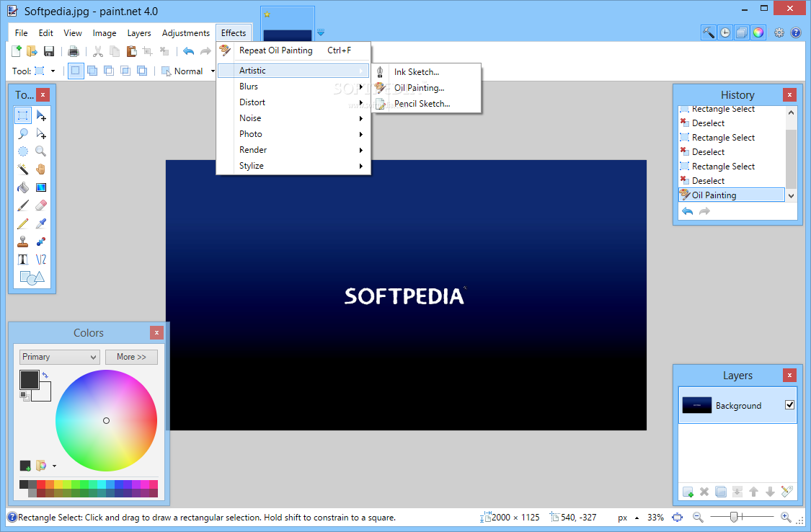Select the Eraser tool

(41, 205)
